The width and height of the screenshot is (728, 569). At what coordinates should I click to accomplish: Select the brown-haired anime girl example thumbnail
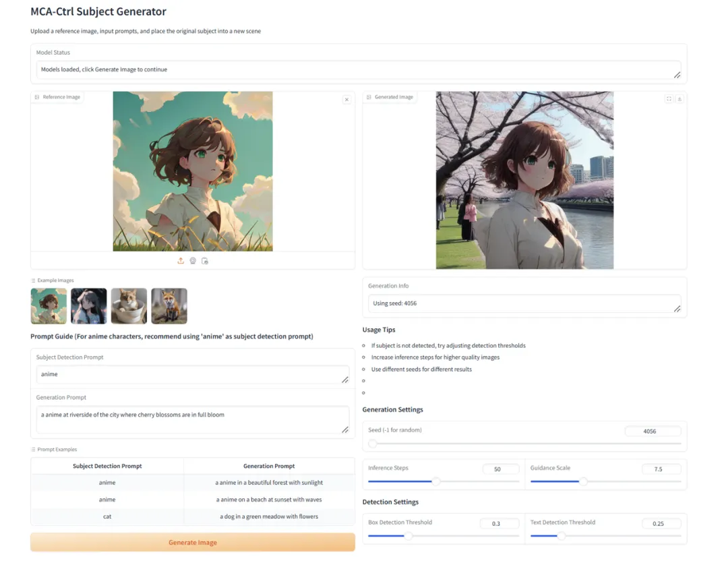pos(49,306)
